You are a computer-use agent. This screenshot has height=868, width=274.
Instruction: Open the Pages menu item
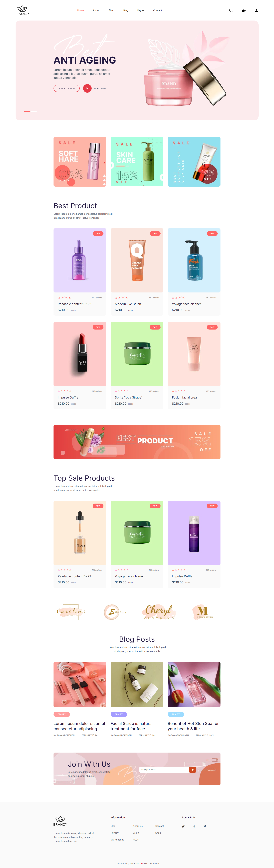point(141,10)
